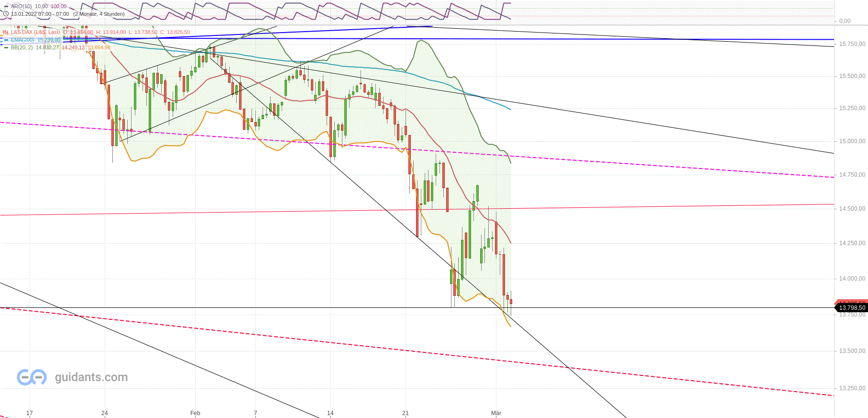Click the upper Bollinger value 14.833,27
This screenshot has width=868, height=418.
click(47, 47)
